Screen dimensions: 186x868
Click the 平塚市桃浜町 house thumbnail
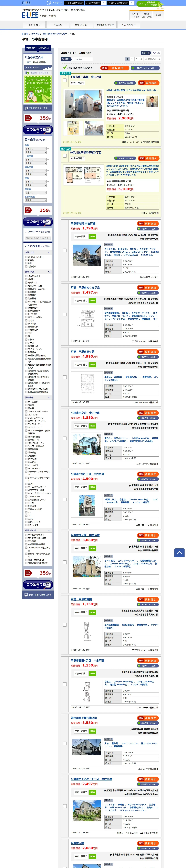[87, 747]
